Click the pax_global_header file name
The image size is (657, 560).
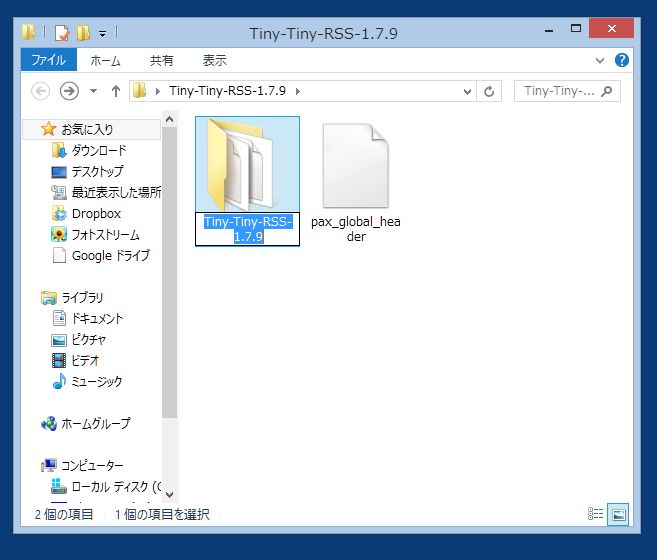tap(356, 229)
